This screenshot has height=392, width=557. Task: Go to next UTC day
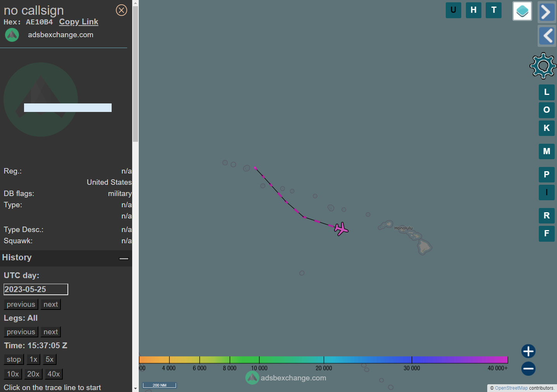pyautogui.click(x=51, y=304)
